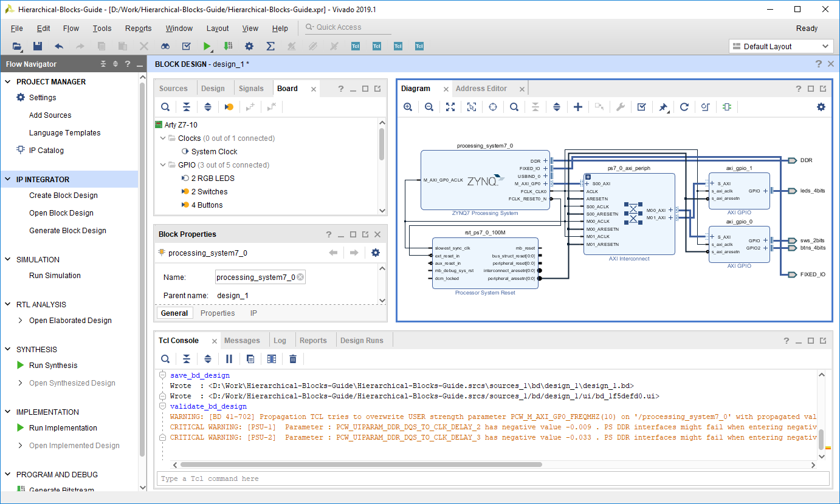Select the System Clock board item
The height and width of the screenshot is (504, 840).
click(215, 152)
